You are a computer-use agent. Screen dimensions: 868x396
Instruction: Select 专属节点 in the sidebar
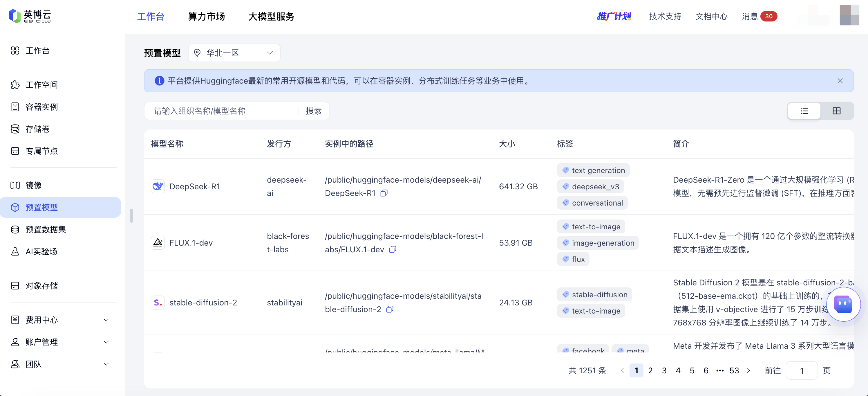click(x=41, y=151)
